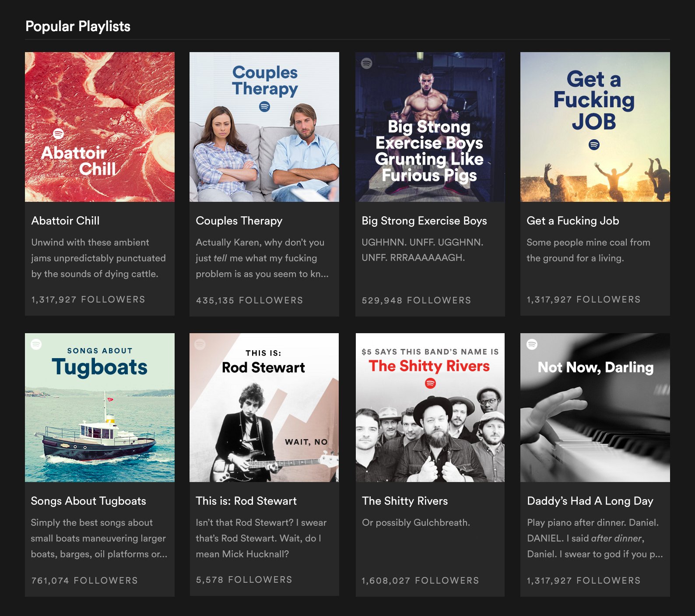Click Spotify logo on Big Strong Exercise cover

367,63
